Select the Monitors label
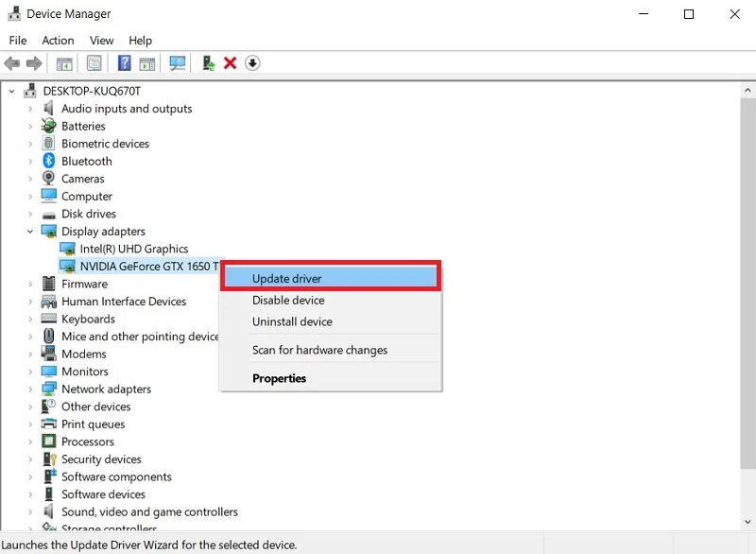 click(x=85, y=372)
